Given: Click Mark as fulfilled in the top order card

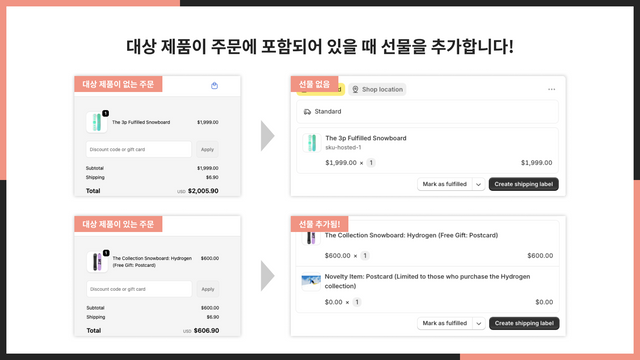Looking at the screenshot, I should click(x=444, y=184).
